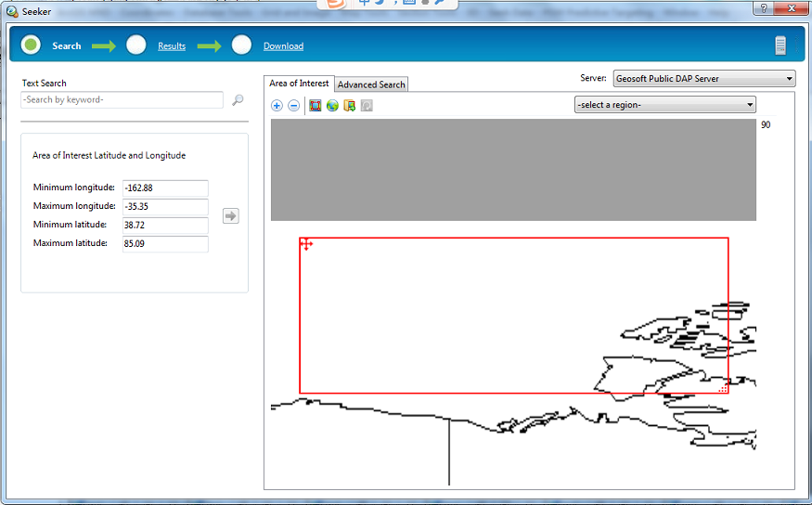Click the Minimum longitude field
The image size is (812, 505).
pos(165,188)
